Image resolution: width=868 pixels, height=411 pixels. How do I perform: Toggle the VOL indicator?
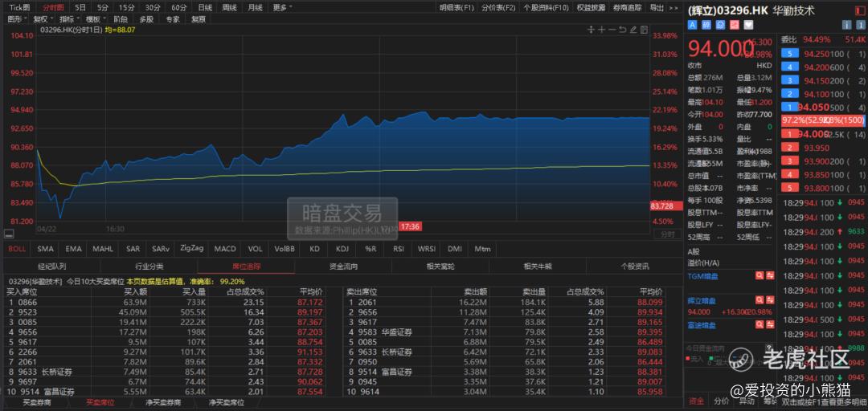(256, 249)
